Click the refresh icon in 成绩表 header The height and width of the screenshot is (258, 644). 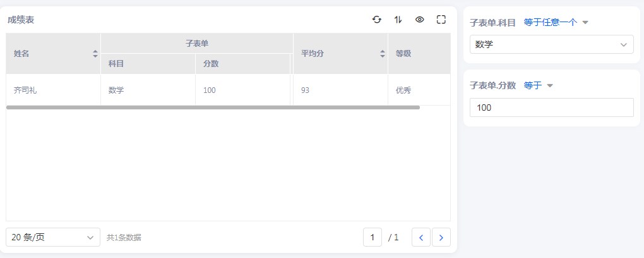(377, 20)
